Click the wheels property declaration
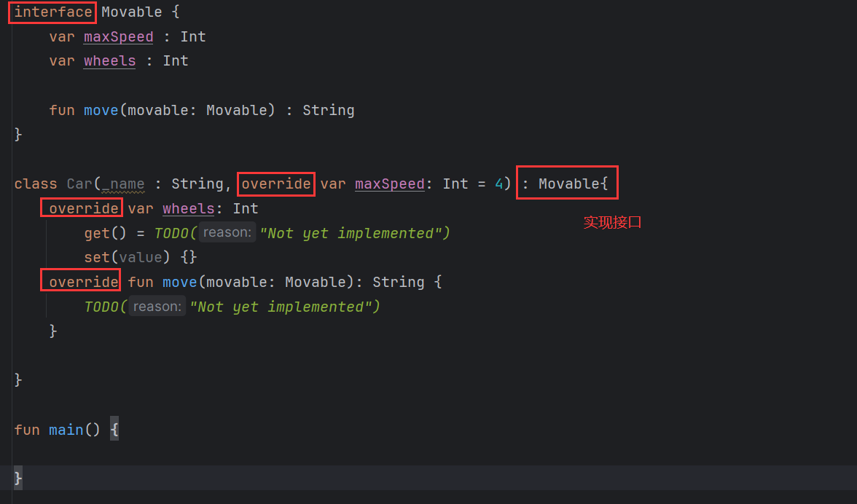This screenshot has width=857, height=504. [x=109, y=60]
